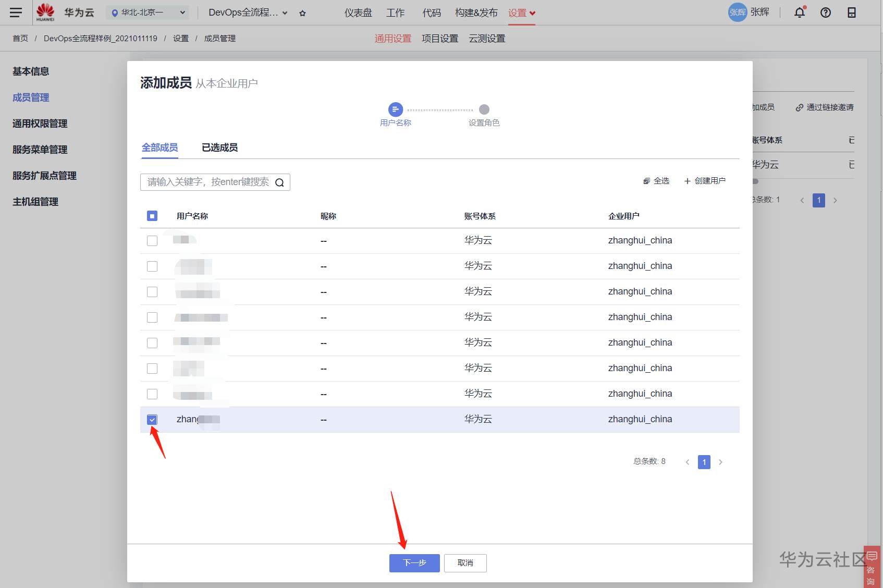This screenshot has height=588, width=883.
Task: Click the 用户名称 step icon
Action: (x=396, y=109)
